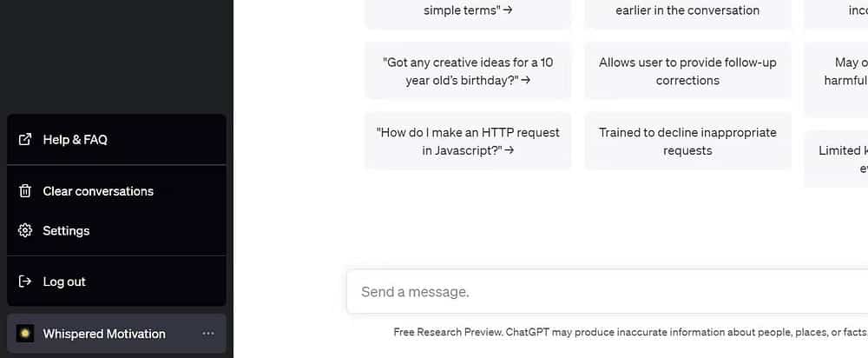The image size is (868, 358).
Task: Click the Settings gear icon
Action: tap(25, 230)
